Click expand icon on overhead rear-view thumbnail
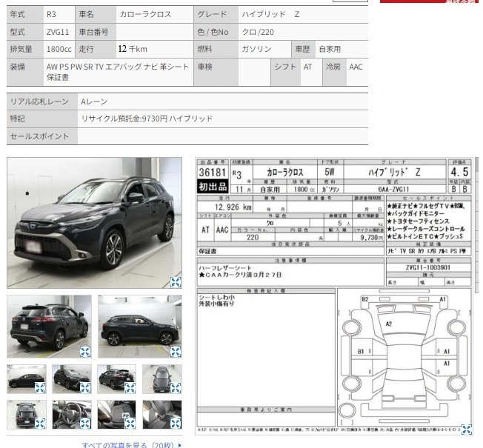This screenshot has width=483, height=448. tap(40, 424)
